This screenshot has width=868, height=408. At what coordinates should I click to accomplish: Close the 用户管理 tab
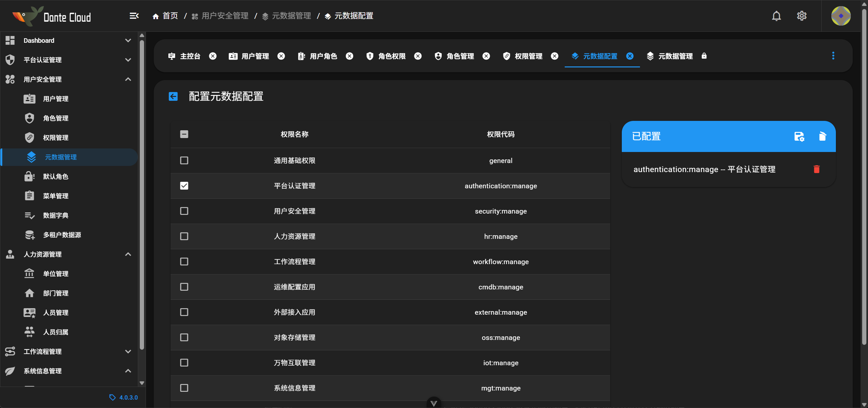(x=281, y=56)
